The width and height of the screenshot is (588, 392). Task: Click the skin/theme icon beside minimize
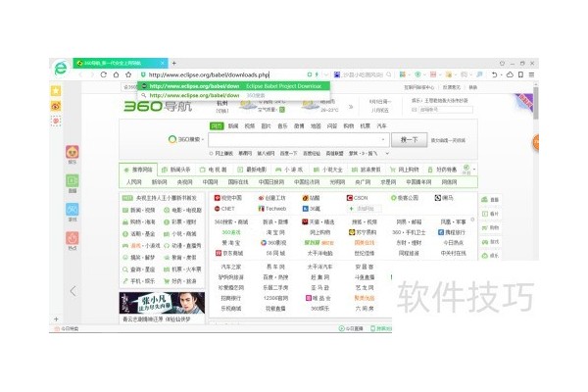[x=502, y=63]
